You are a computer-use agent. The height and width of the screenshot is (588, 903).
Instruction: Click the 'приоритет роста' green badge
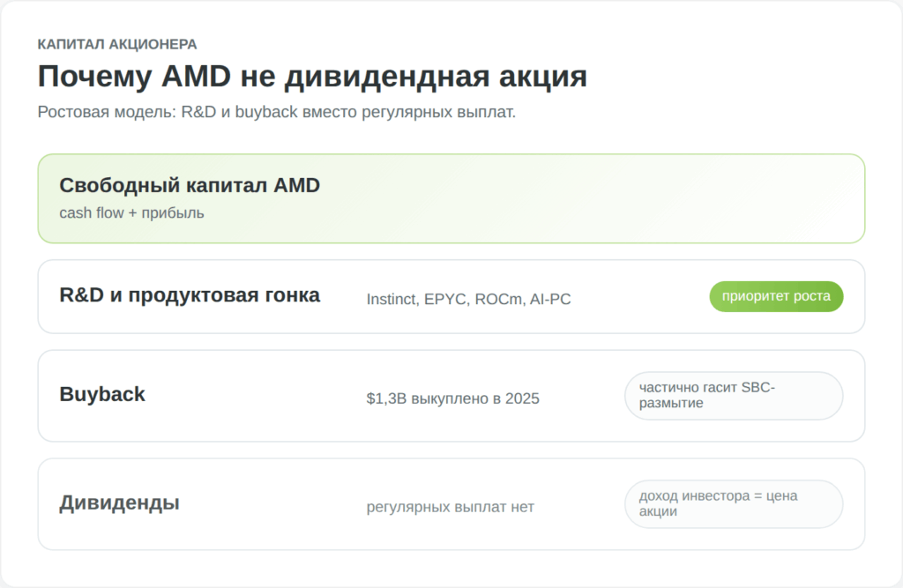(x=776, y=296)
